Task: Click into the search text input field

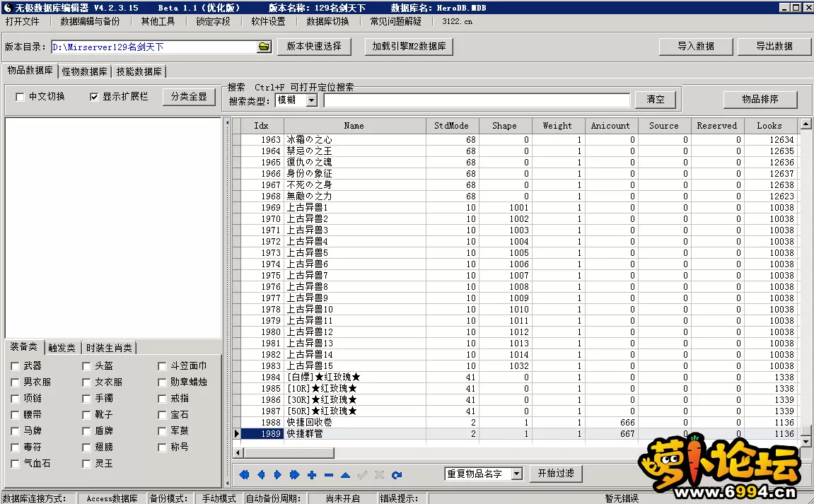Action: 477,100
